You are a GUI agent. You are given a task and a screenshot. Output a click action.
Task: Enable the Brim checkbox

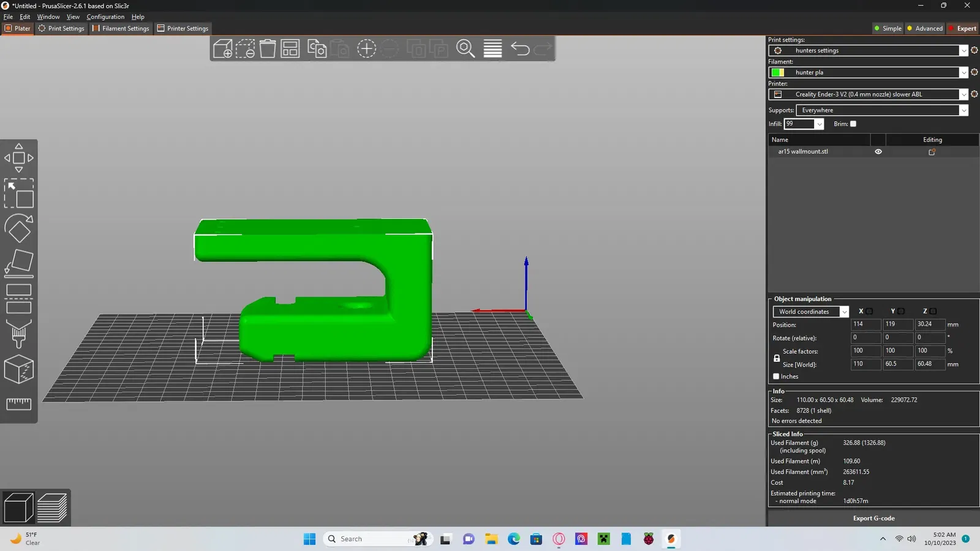click(x=853, y=124)
